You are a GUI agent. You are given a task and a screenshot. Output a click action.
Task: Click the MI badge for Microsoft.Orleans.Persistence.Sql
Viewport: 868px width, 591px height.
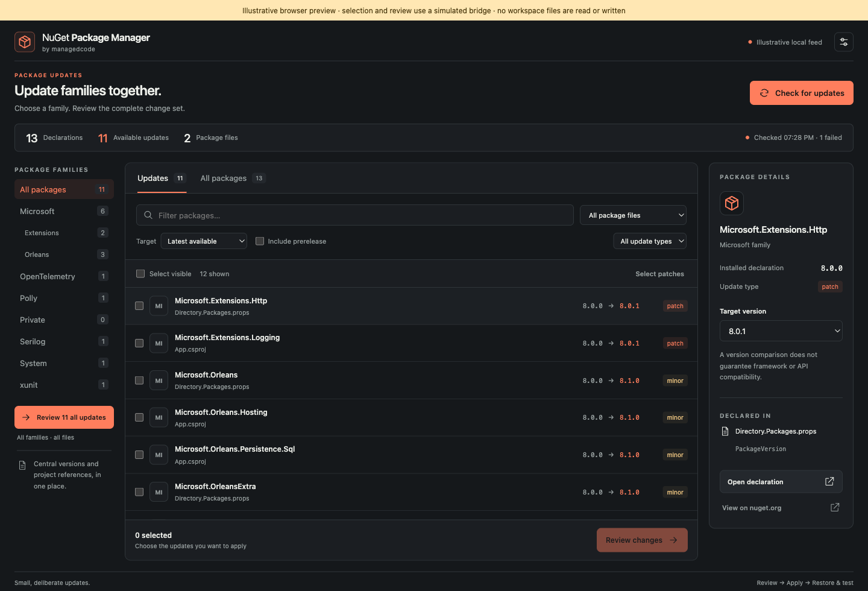point(159,455)
